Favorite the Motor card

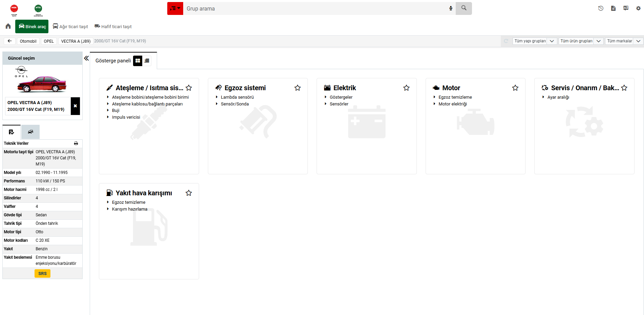click(515, 88)
